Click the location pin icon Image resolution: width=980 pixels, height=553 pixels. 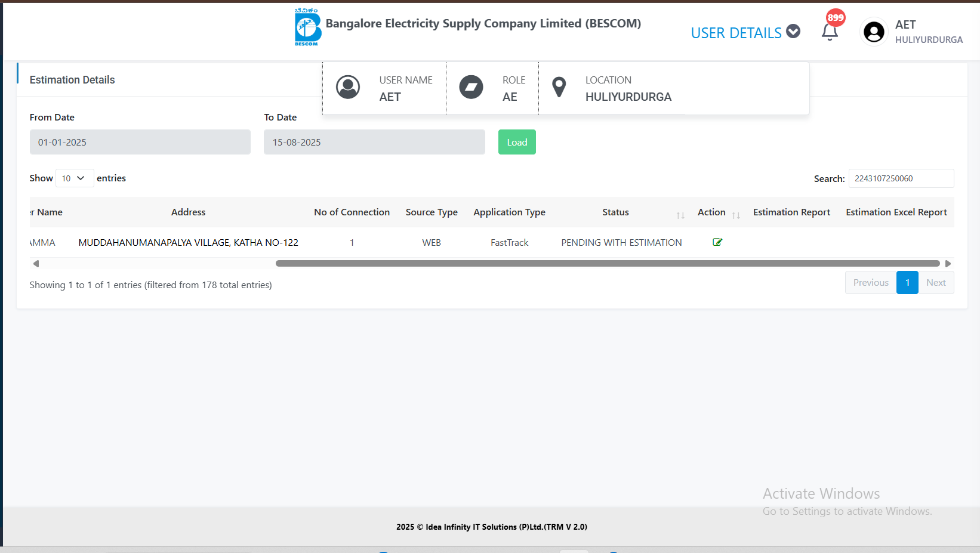tap(559, 87)
